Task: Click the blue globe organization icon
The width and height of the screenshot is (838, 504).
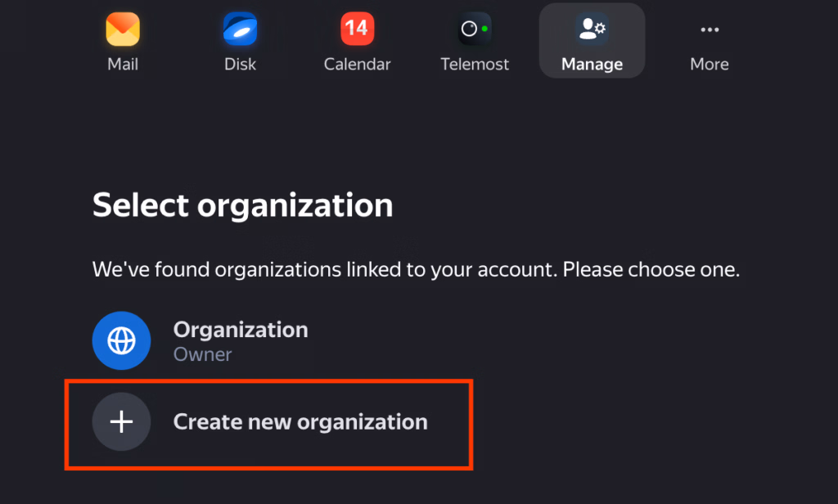Action: pos(121,340)
